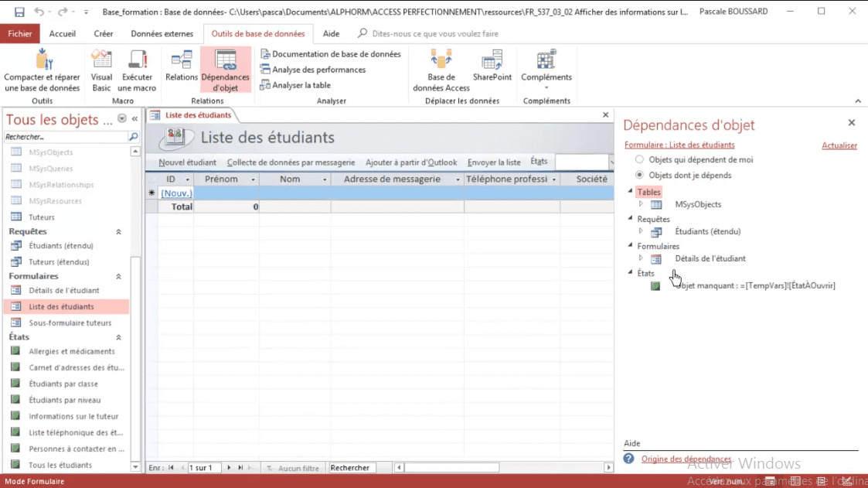Screen dimensions: 868x488
Task: Expand the Étudiants (étendu) dependency node
Action: tap(639, 231)
